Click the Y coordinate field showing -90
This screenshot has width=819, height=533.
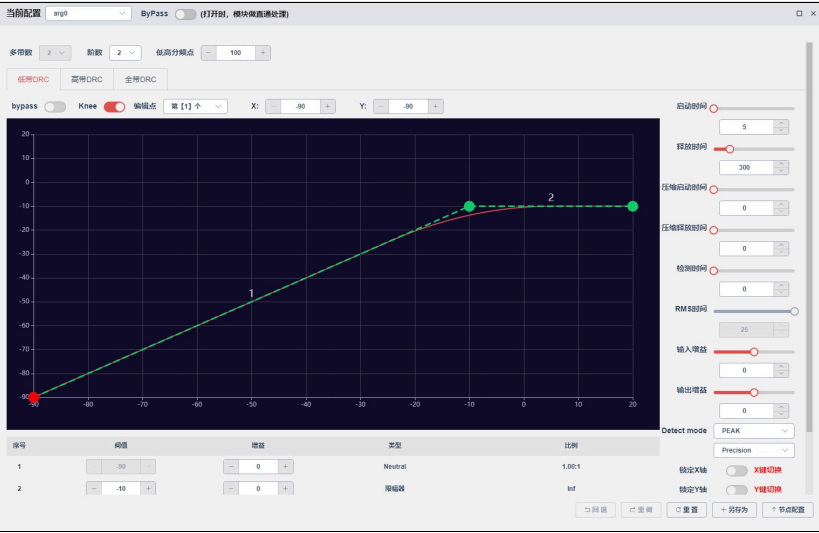click(408, 106)
